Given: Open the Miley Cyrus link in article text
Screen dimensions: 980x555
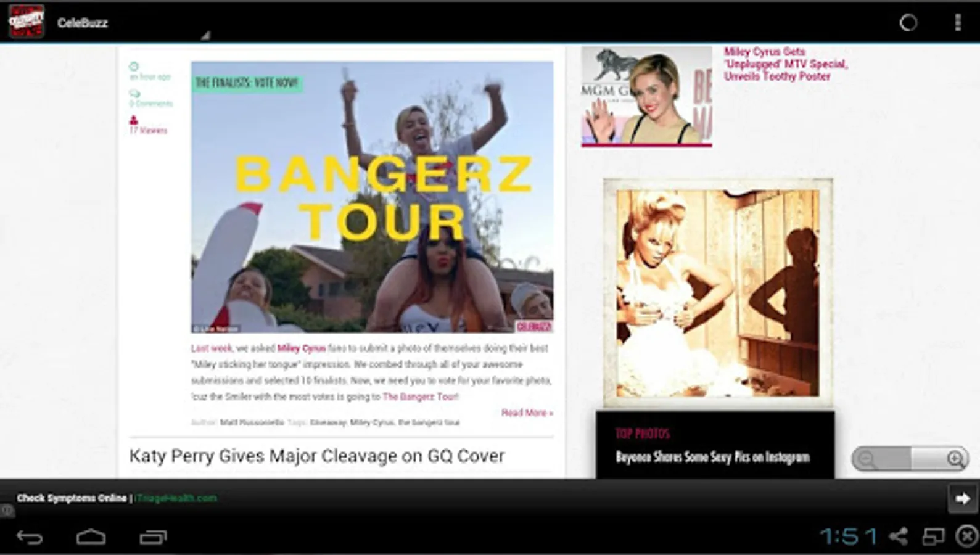Looking at the screenshot, I should pos(302,348).
